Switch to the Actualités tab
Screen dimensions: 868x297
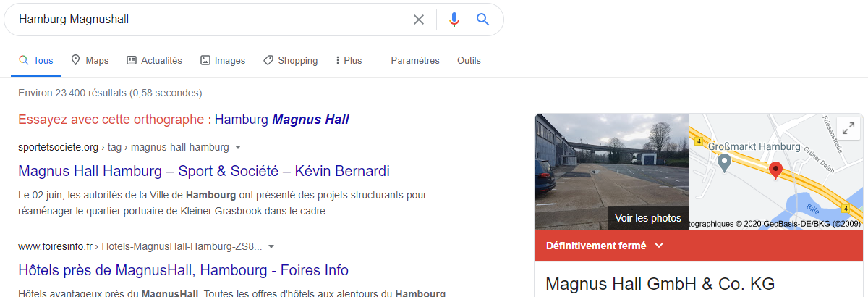click(154, 61)
